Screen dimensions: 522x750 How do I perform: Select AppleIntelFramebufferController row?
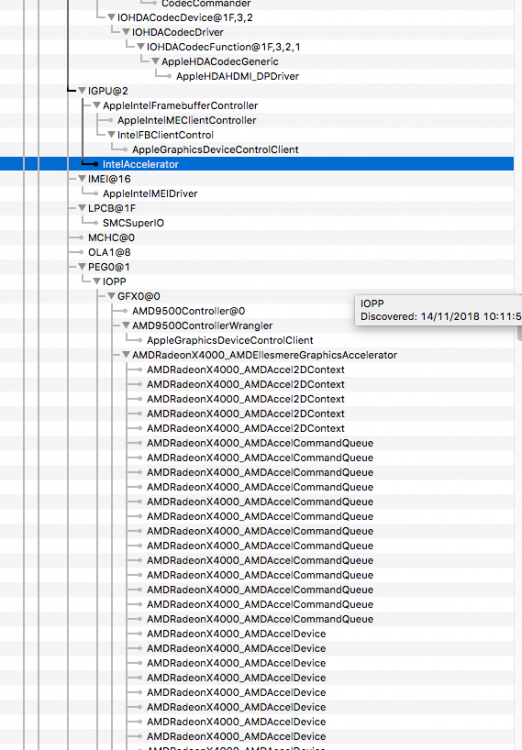(x=180, y=106)
